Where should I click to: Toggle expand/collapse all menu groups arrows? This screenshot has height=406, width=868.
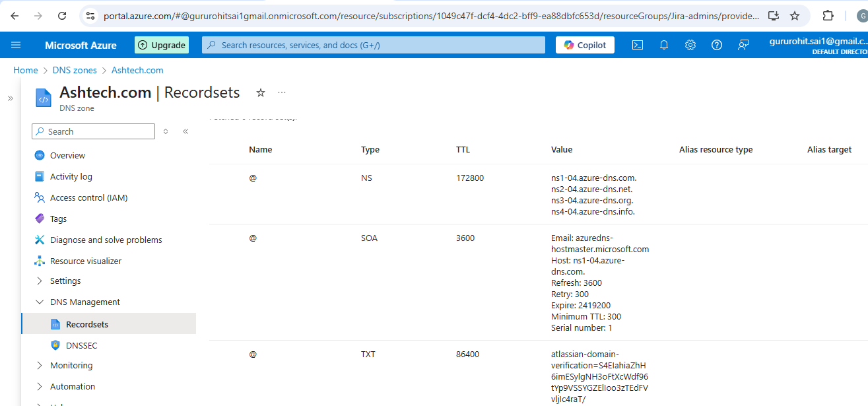tap(166, 131)
